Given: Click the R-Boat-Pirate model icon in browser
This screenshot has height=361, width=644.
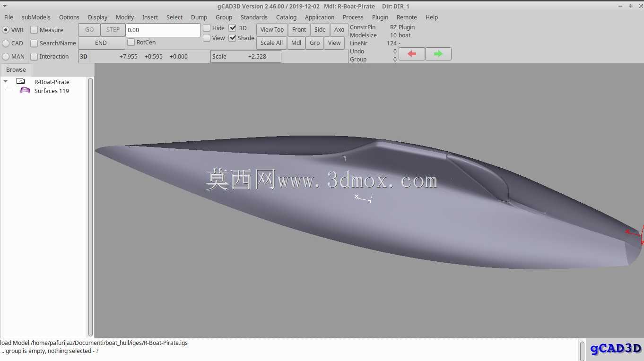Looking at the screenshot, I should [21, 81].
